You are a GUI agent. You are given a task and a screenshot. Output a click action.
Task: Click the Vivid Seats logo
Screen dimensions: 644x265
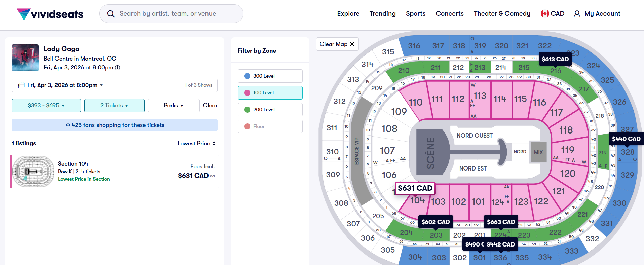[50, 14]
